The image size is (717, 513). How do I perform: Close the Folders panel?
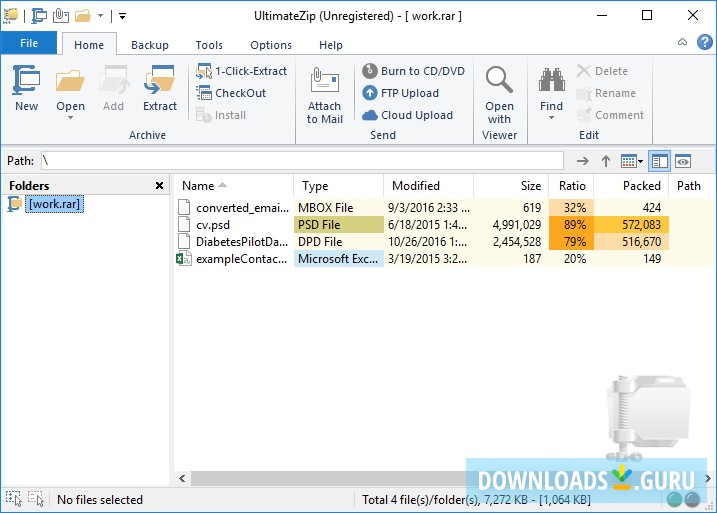coord(159,185)
